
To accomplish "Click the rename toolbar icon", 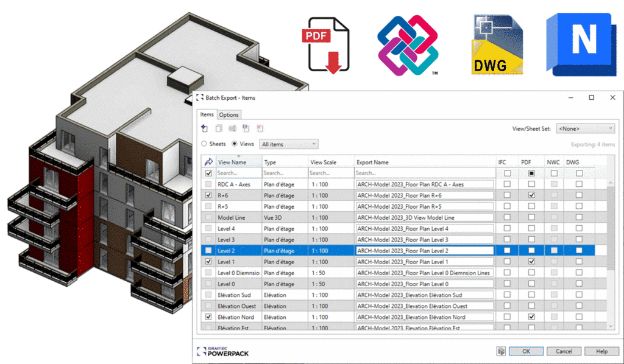I will pyautogui.click(x=232, y=128).
